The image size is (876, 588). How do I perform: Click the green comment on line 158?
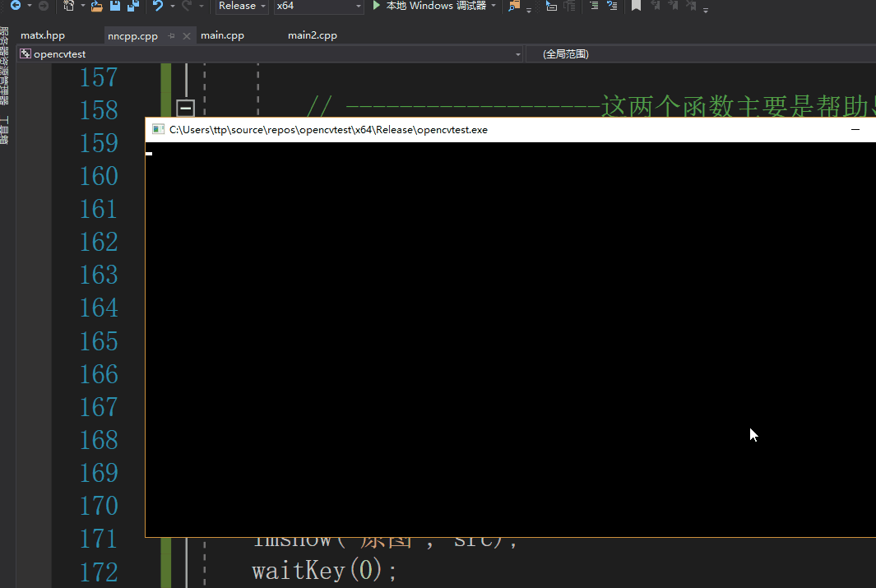[591, 106]
